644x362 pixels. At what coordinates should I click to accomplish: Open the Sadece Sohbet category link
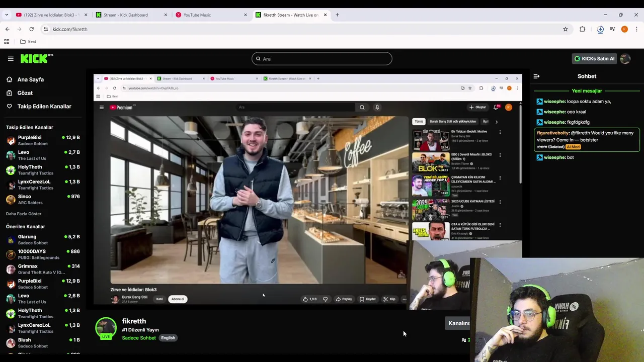click(139, 338)
